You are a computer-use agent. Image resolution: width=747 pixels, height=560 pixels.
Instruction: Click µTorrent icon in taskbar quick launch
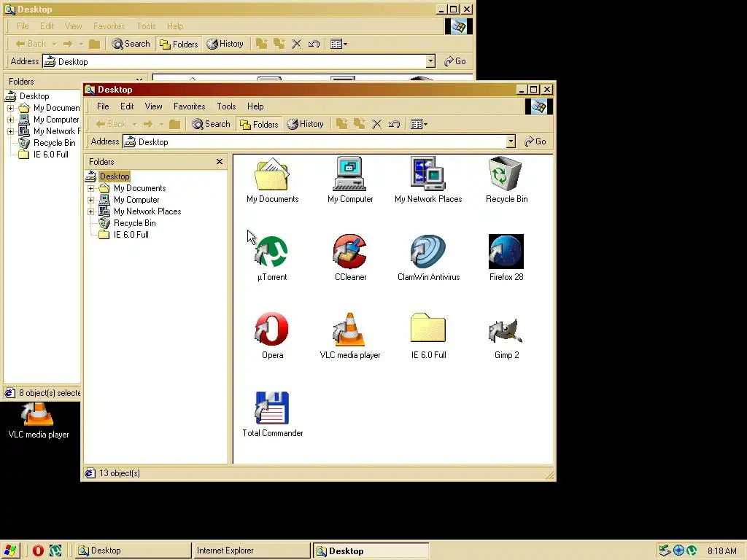[x=55, y=551]
